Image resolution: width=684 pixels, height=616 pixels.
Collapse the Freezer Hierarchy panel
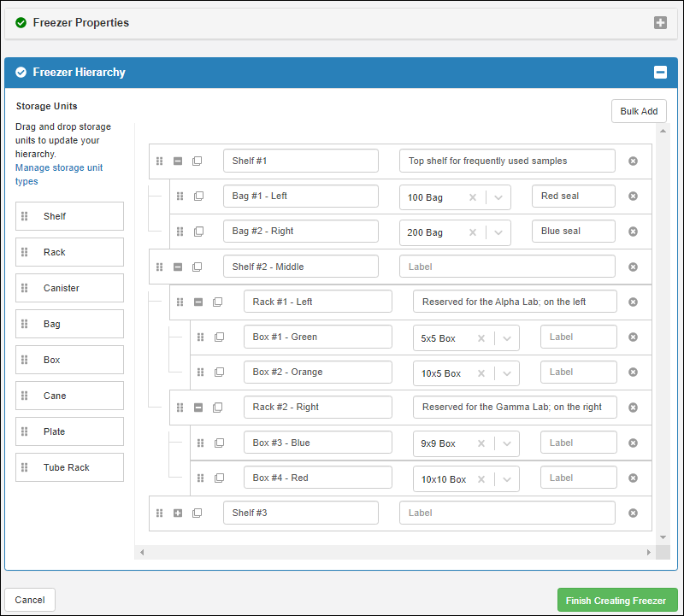click(660, 73)
